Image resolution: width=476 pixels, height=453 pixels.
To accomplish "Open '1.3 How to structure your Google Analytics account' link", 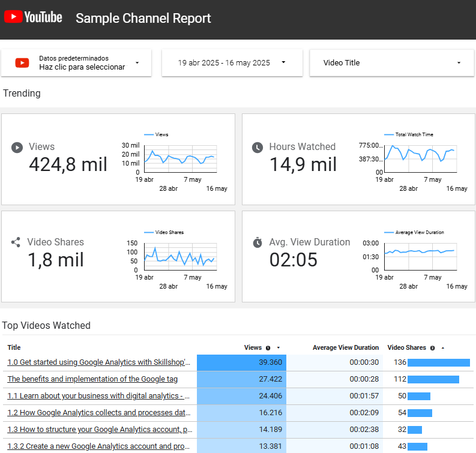I will [x=100, y=430].
